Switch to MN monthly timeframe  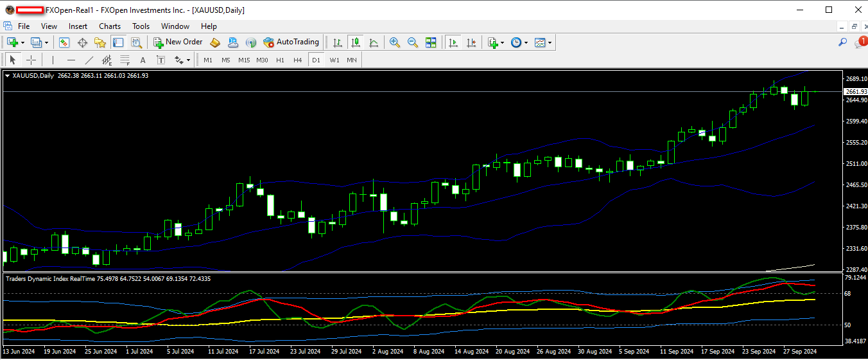coord(352,60)
